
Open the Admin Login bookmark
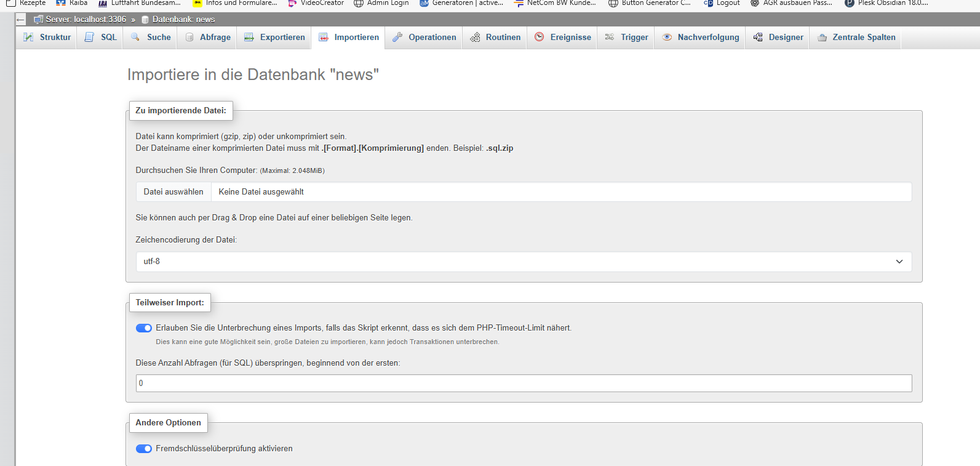point(381,3)
